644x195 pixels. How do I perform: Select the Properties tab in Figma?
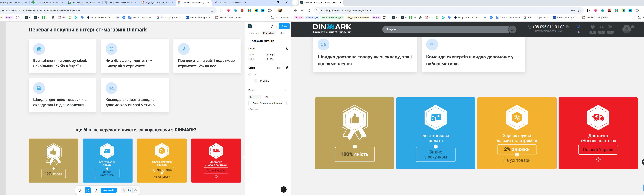coord(268,33)
